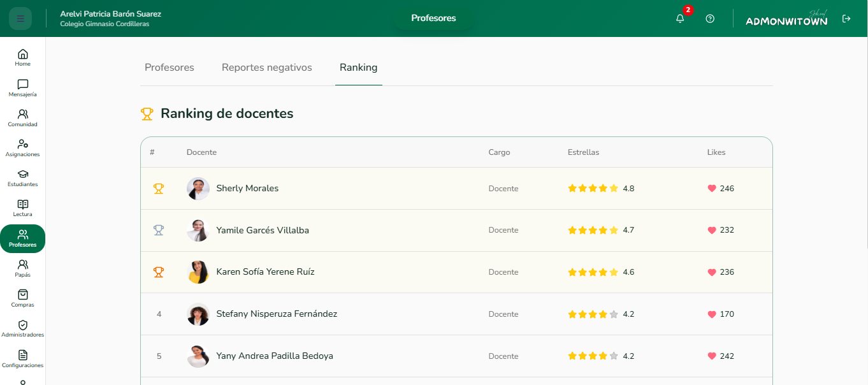868x385 pixels.
Task: Click the name Yany Andrea Padilla Bedoya
Action: pyautogui.click(x=275, y=356)
